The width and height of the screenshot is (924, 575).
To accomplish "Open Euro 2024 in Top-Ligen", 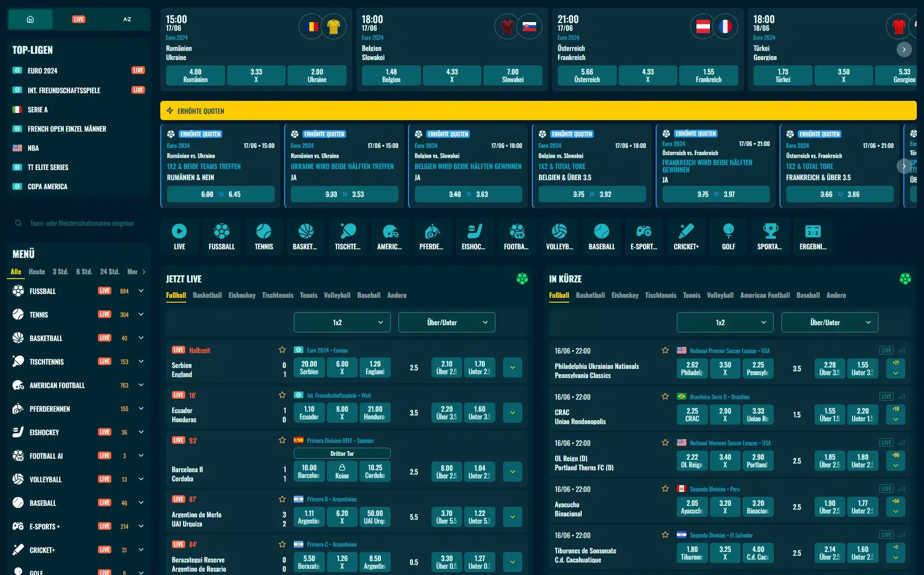I will [79, 71].
